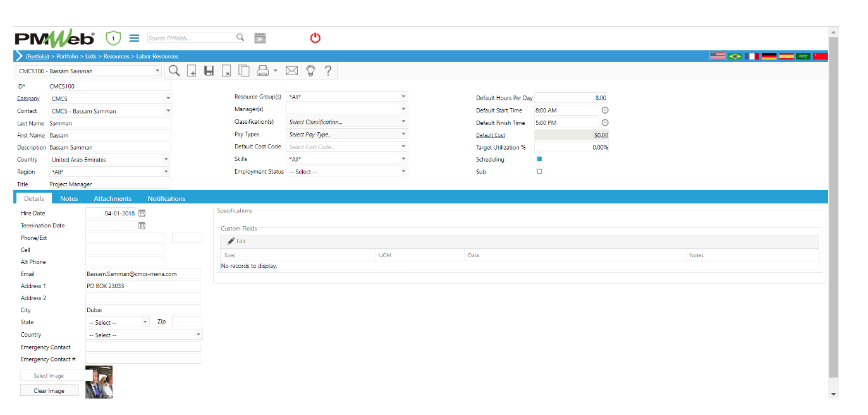Switch language using German flag

coord(769,56)
